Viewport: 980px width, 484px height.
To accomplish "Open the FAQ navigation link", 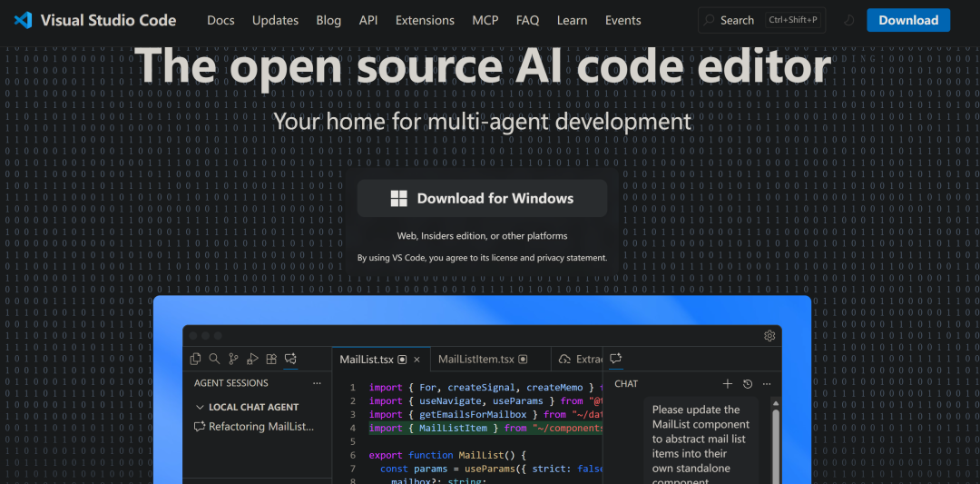I will click(527, 21).
